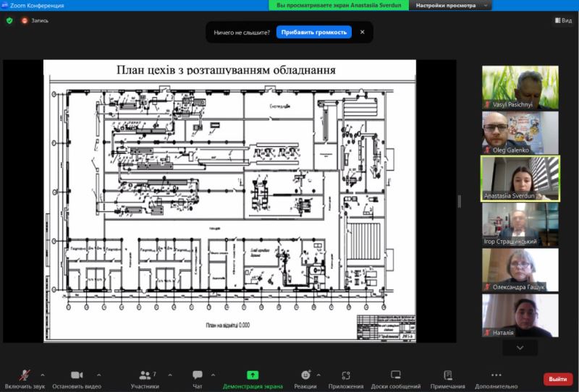Viewport: 579px width, 392px height.
Task: Click the green encryption shield icon
Action: pyautogui.click(x=9, y=20)
